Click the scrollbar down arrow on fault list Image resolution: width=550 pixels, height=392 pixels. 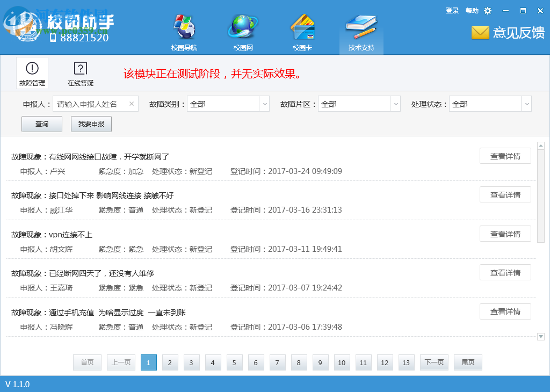(x=541, y=337)
